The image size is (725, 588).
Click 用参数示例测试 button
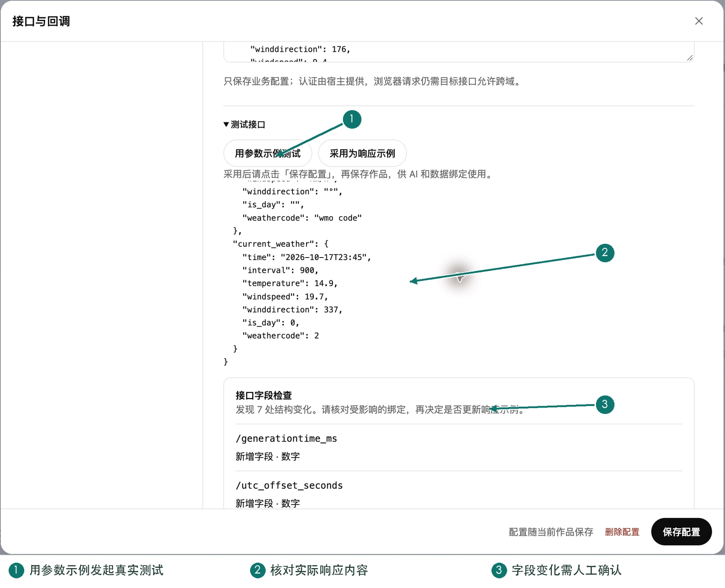pos(268,153)
